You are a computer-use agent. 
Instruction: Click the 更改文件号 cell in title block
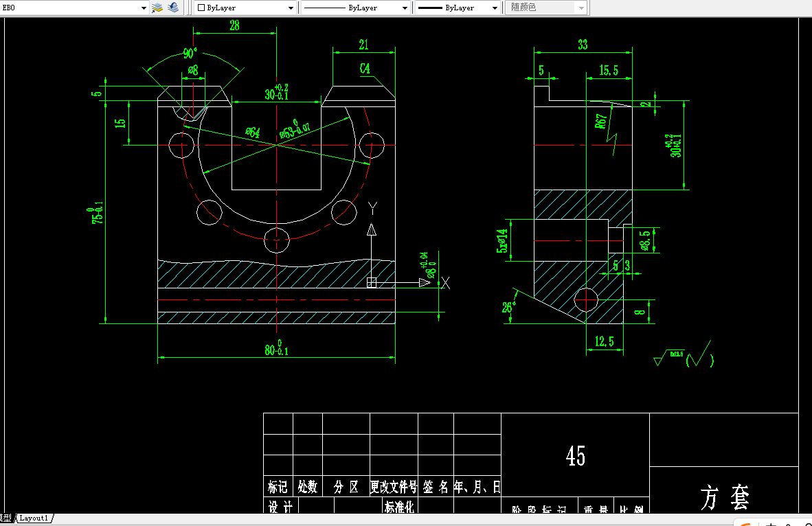coord(394,487)
